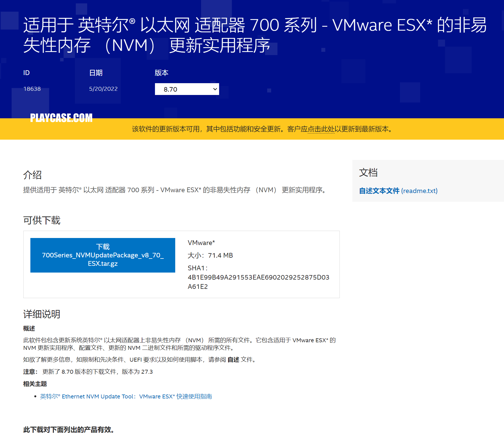This screenshot has width=504, height=433.
Task: Click the '可供下载' section heading
Action: tap(42, 220)
